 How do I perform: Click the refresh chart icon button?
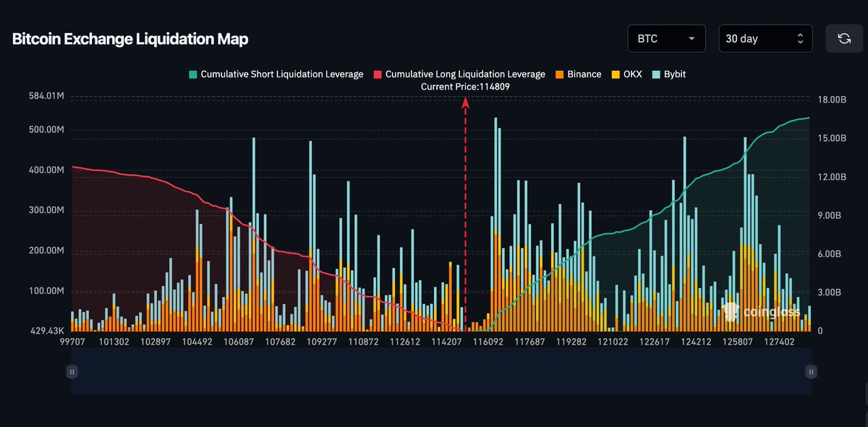pos(843,38)
